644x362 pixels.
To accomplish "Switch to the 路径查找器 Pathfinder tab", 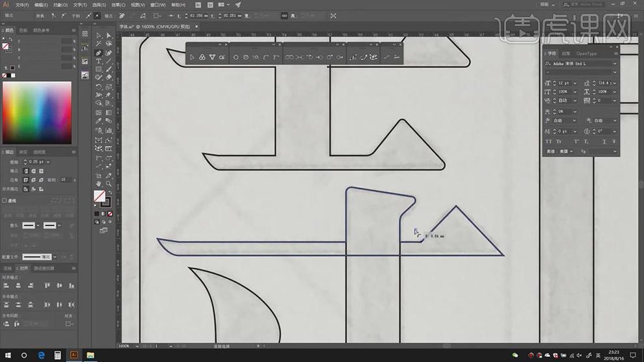I will point(44,268).
